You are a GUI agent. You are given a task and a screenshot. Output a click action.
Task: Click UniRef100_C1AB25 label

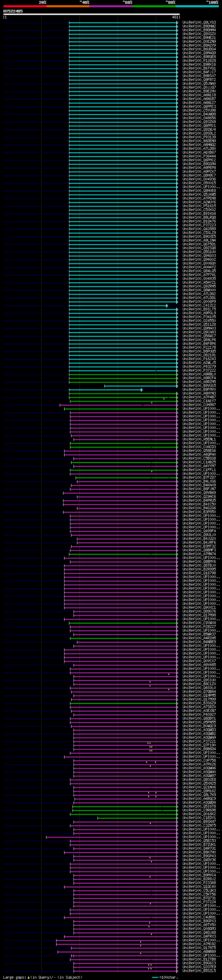[x=199, y=462]
